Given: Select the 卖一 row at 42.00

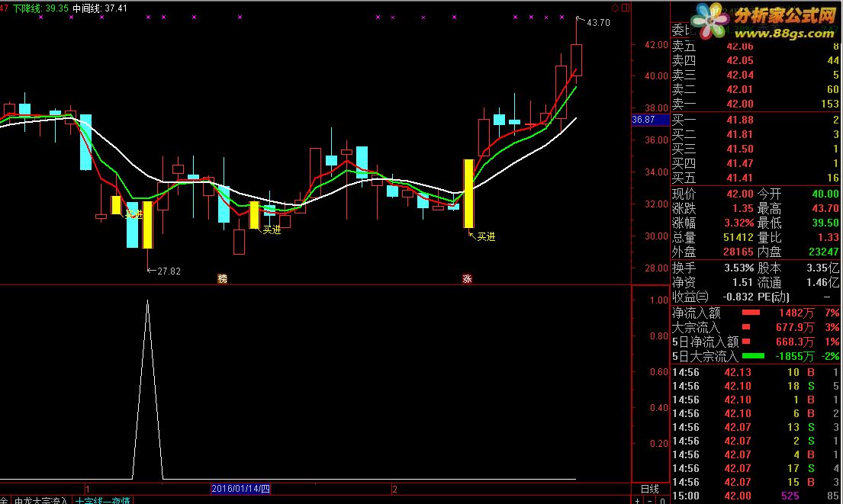Looking at the screenshot, I should (x=755, y=104).
